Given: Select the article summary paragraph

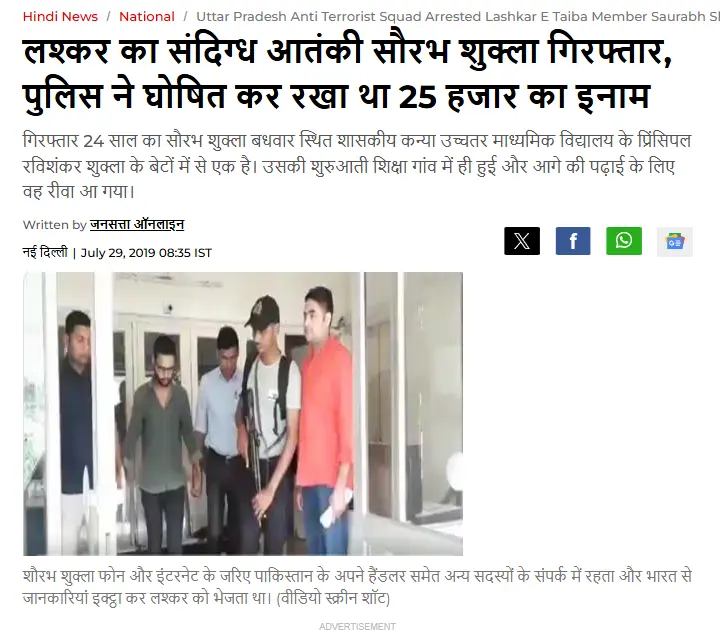Looking at the screenshot, I should tap(357, 166).
